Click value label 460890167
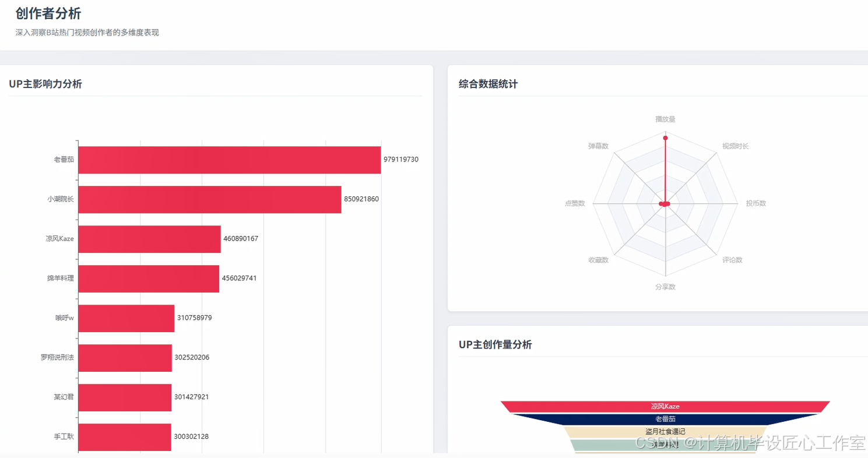The height and width of the screenshot is (458, 868). pyautogui.click(x=241, y=239)
